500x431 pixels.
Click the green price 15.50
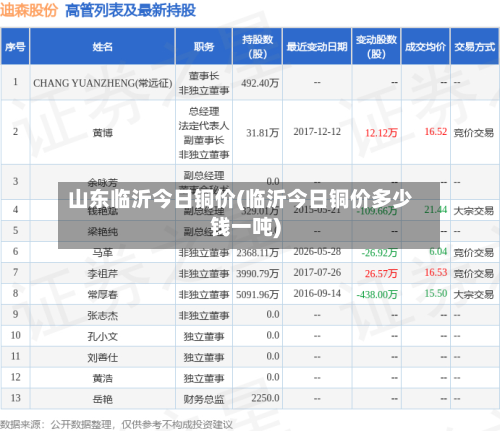pyautogui.click(x=436, y=293)
